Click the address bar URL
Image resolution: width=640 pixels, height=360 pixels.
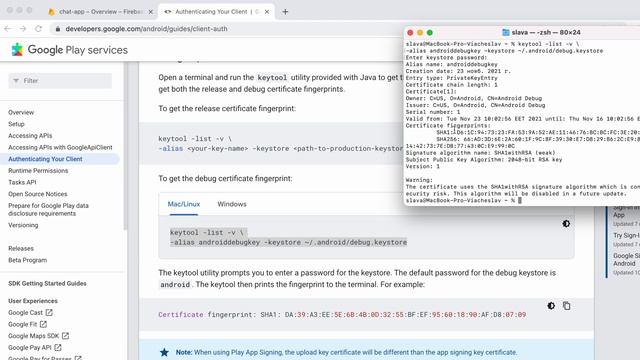[x=146, y=29]
